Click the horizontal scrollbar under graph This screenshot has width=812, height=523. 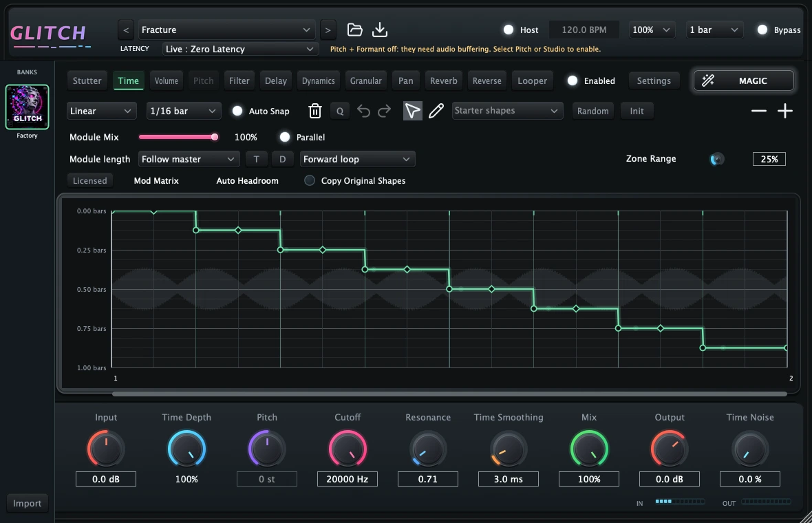coord(449,394)
